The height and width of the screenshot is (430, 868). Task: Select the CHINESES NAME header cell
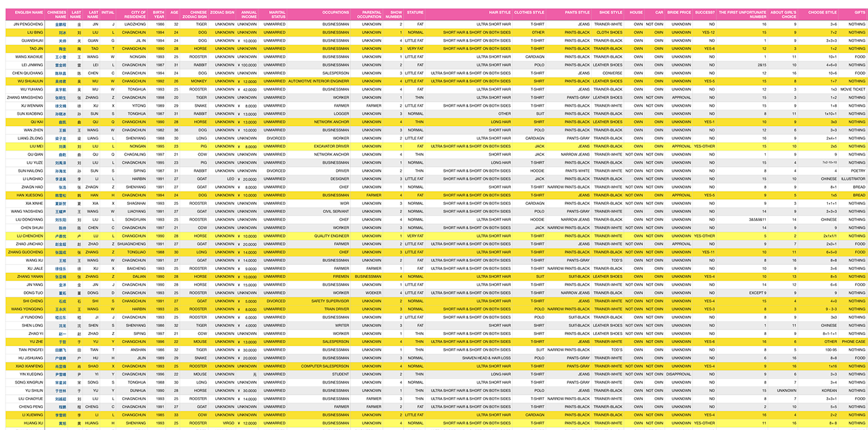[x=58, y=14]
